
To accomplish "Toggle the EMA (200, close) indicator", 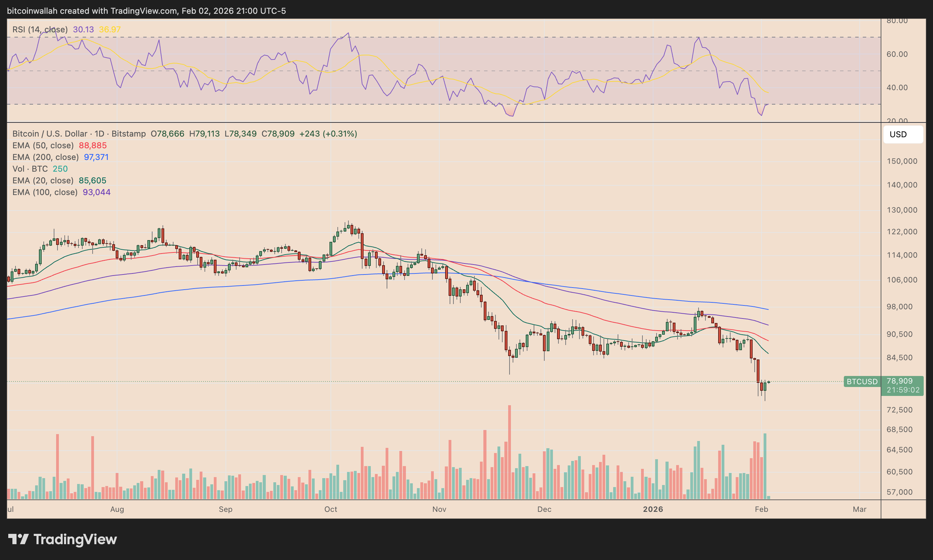I will click(46, 157).
